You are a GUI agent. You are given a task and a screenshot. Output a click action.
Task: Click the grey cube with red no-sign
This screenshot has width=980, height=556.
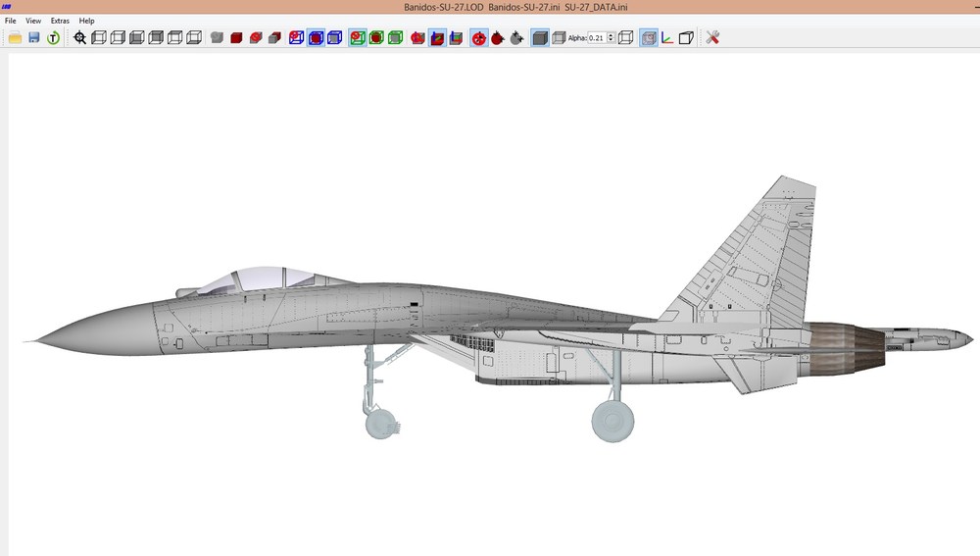(x=256, y=37)
